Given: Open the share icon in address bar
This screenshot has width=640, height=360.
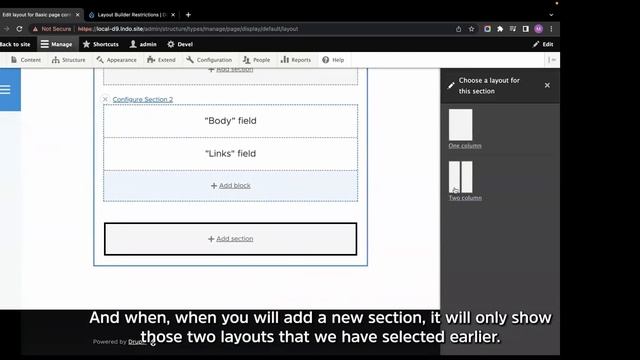Looking at the screenshot, I should 458,29.
